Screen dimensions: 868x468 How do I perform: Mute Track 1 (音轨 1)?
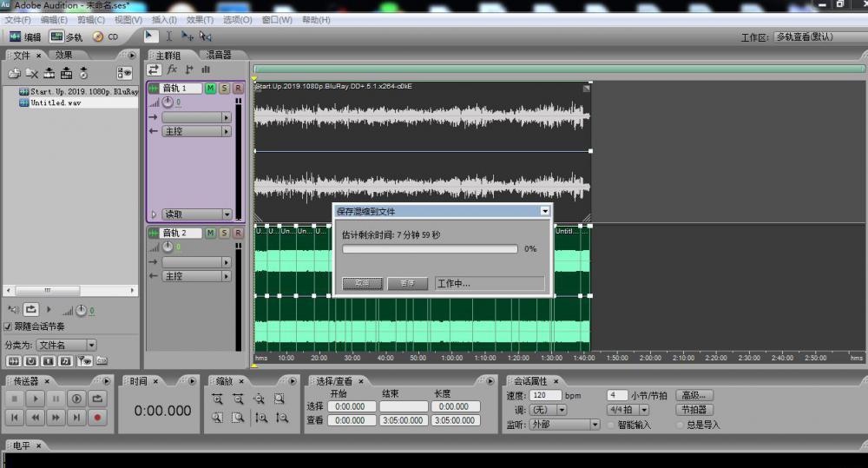(210, 88)
